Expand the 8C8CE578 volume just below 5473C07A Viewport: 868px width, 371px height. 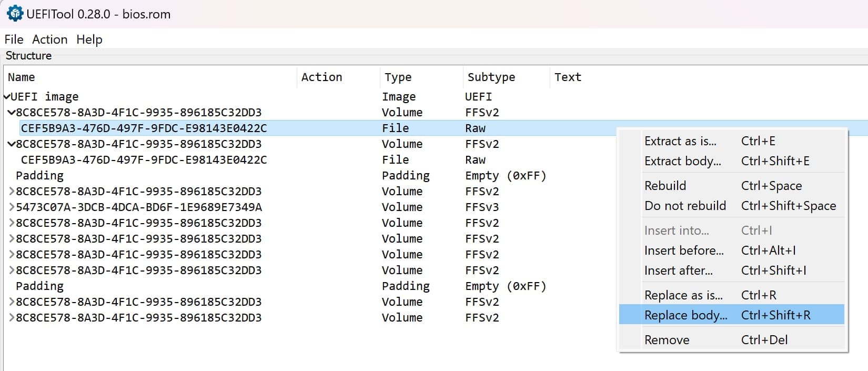[x=12, y=223]
